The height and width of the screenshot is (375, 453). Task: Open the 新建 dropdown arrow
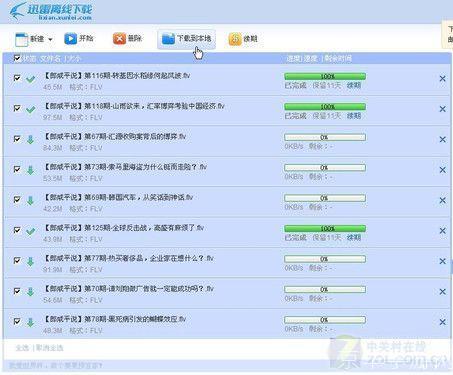coord(50,39)
